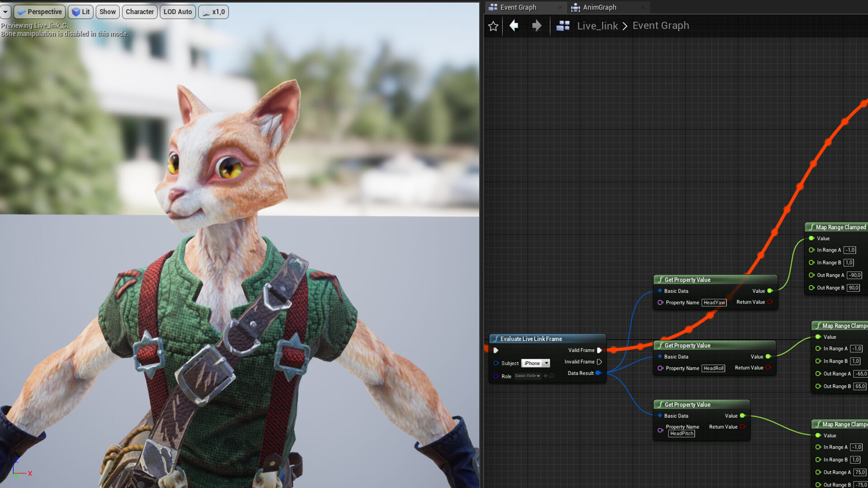Viewport: 868px width, 488px height.
Task: Click Property Name pin of HeadYaw node
Action: coord(660,303)
